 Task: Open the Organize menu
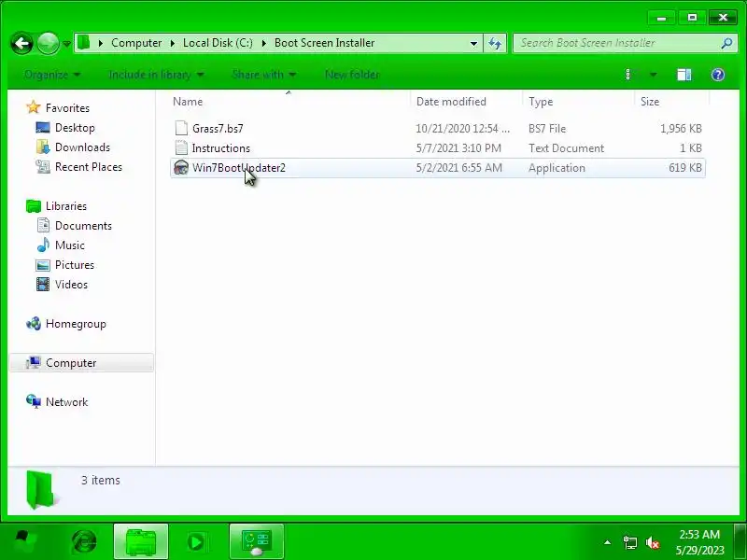click(x=52, y=75)
